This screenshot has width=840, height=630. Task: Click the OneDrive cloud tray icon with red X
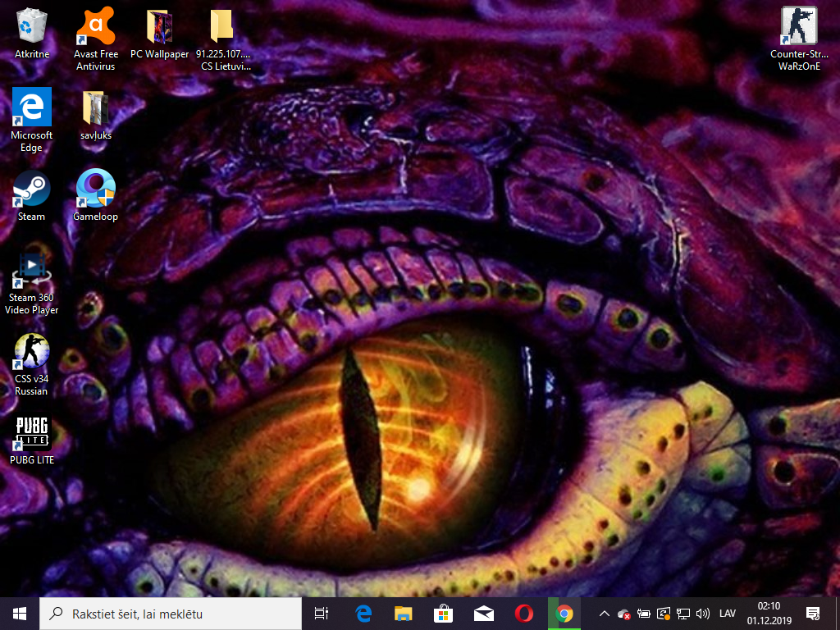click(623, 614)
